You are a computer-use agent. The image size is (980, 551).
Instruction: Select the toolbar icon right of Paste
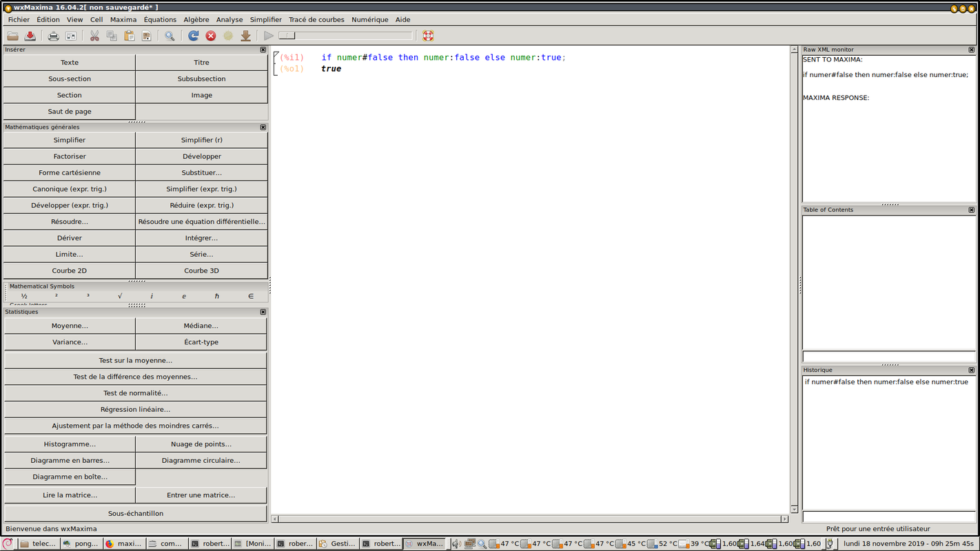[146, 36]
